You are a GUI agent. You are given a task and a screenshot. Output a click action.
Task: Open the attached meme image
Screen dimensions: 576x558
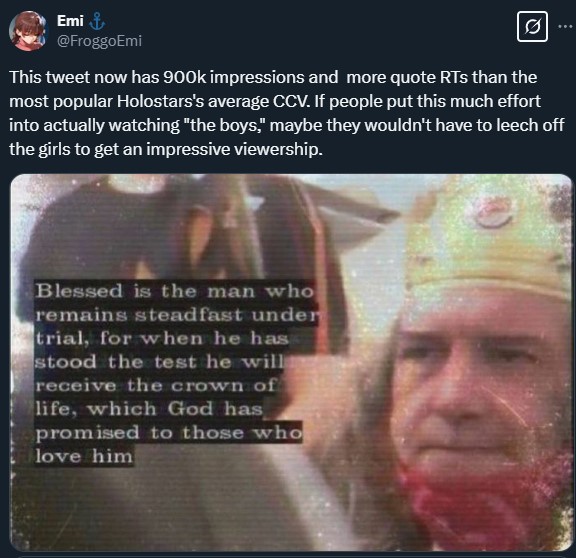pos(291,362)
